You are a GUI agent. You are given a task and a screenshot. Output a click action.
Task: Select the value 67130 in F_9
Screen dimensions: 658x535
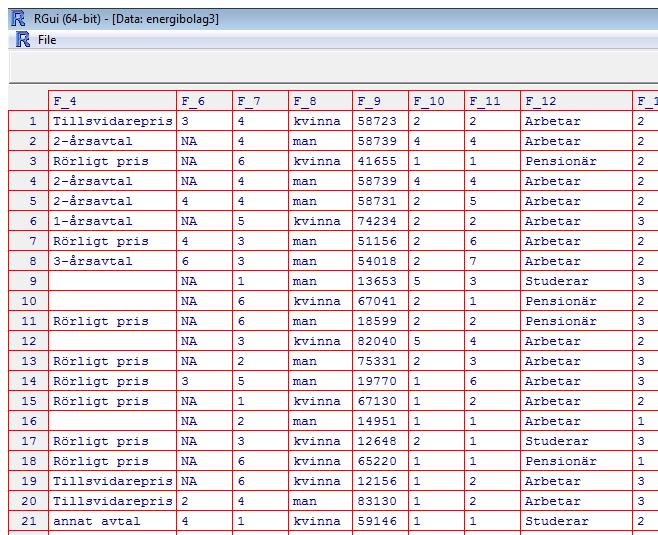[381, 401]
